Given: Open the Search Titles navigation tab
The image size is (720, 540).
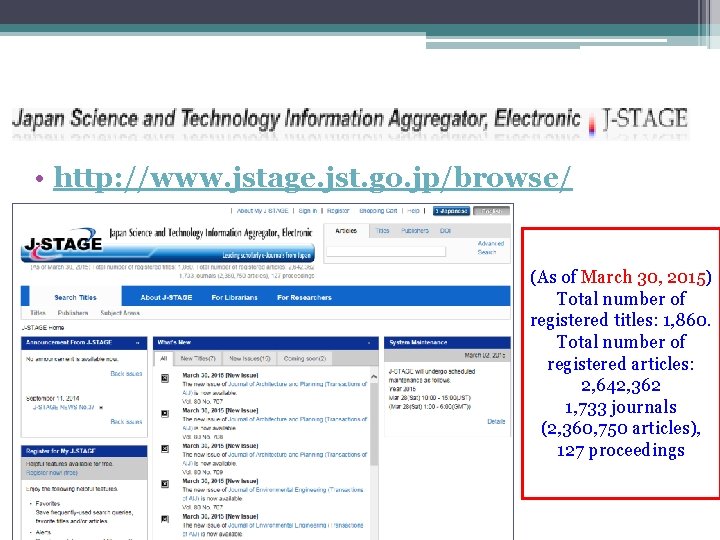Looking at the screenshot, I should (x=75, y=298).
